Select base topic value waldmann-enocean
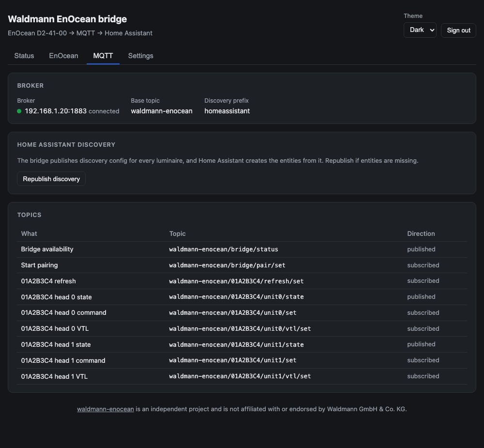 coord(162,111)
